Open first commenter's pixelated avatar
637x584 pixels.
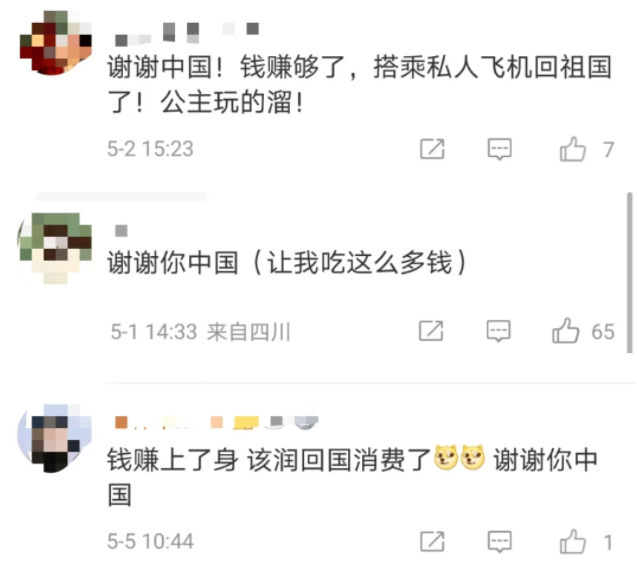point(56,43)
